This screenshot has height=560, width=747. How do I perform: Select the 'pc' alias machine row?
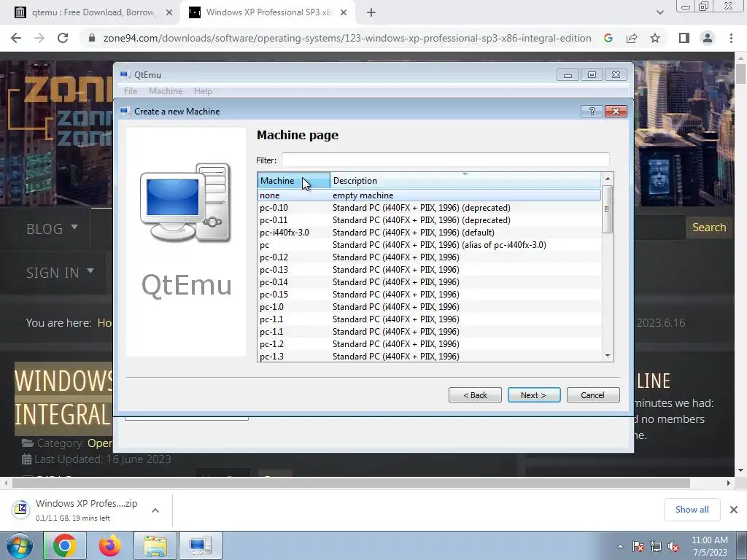[429, 245]
